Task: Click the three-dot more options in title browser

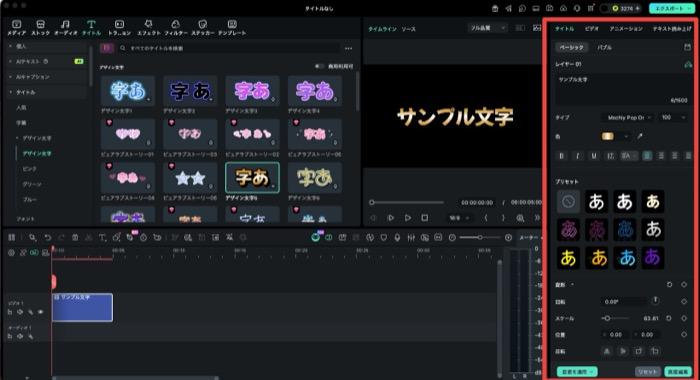Action: pos(348,48)
